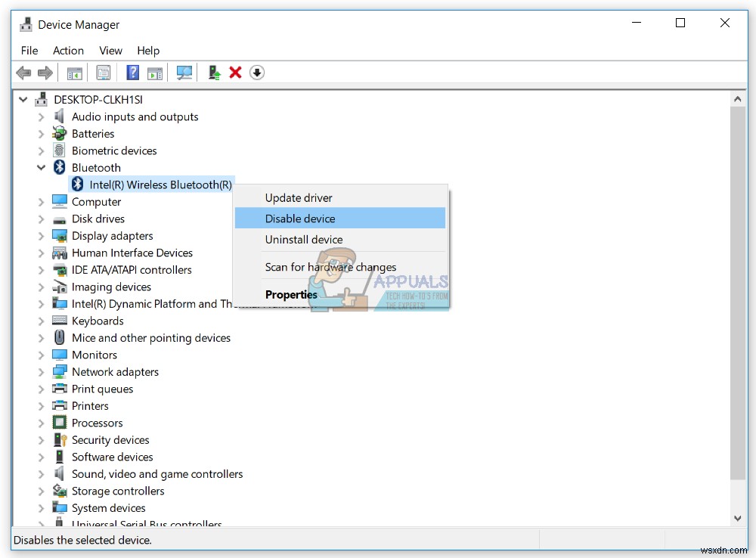756x558 pixels.
Task: Collapse the Bluetooth category
Action: [42, 167]
